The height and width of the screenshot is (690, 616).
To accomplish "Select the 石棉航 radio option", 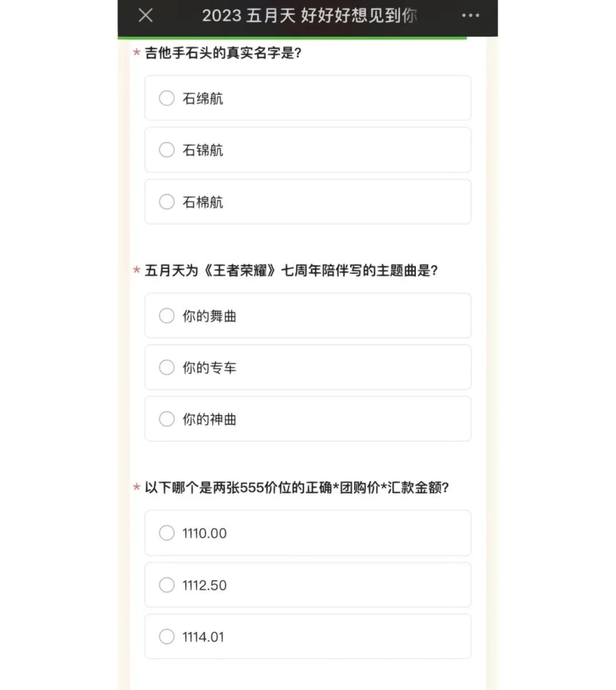I will pyautogui.click(x=167, y=202).
